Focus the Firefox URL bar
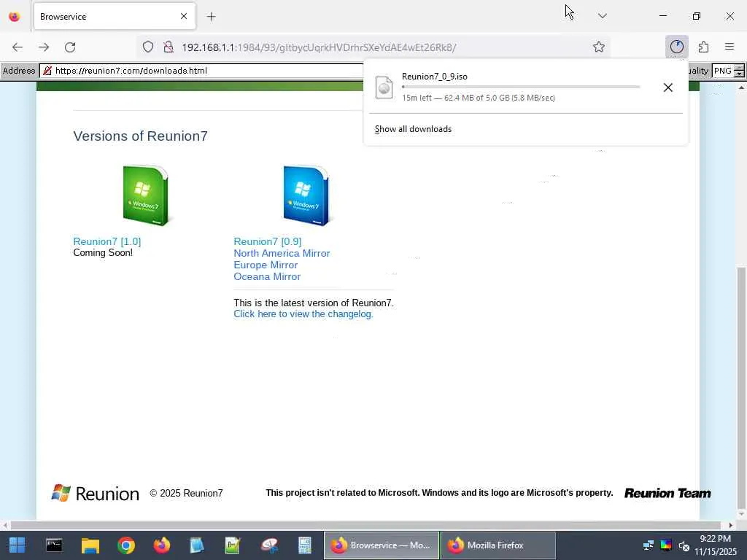This screenshot has width=747, height=560. click(x=371, y=47)
